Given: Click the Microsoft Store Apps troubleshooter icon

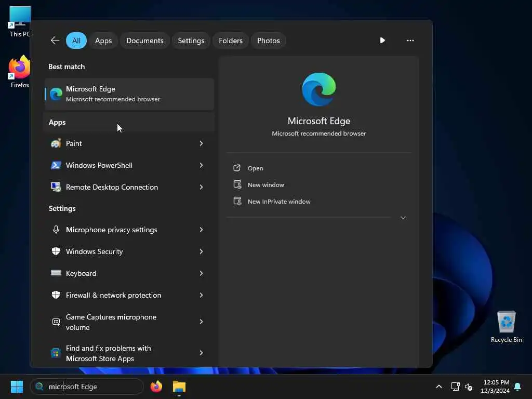Looking at the screenshot, I should click(x=56, y=353).
